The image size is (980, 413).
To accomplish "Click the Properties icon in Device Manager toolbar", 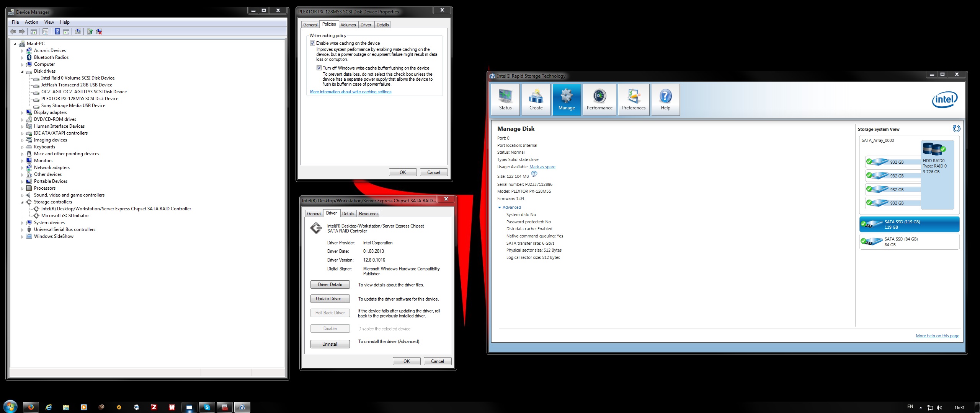I will (45, 32).
